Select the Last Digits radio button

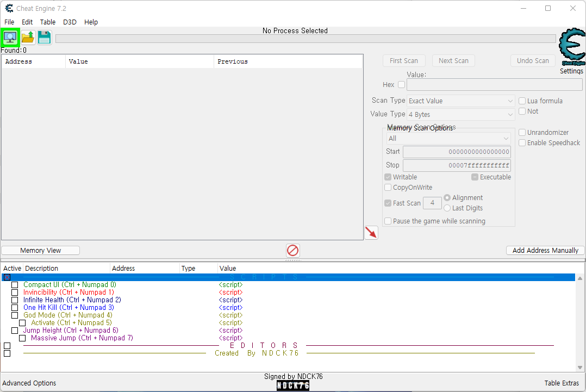(447, 208)
